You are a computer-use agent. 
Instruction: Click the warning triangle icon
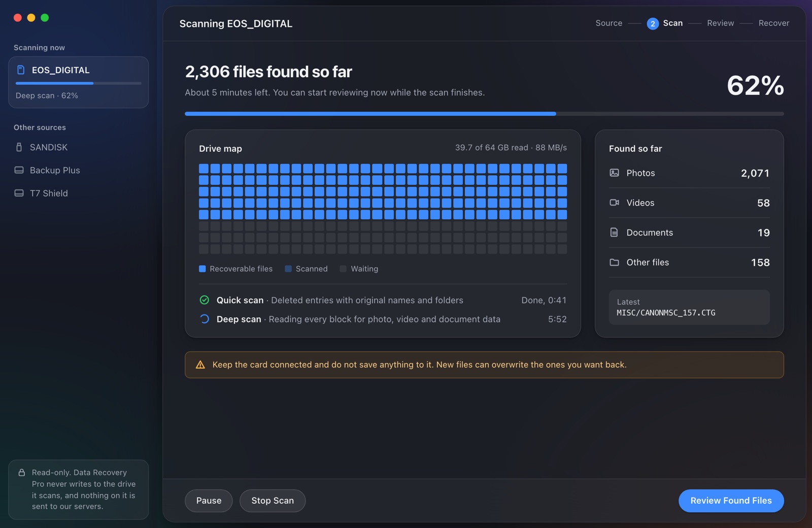pyautogui.click(x=200, y=365)
